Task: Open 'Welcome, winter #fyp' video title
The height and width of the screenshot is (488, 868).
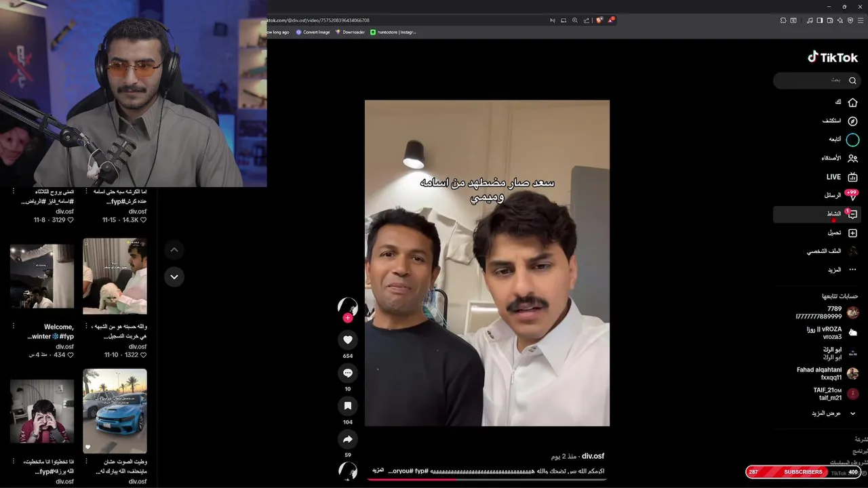Action: point(52,331)
